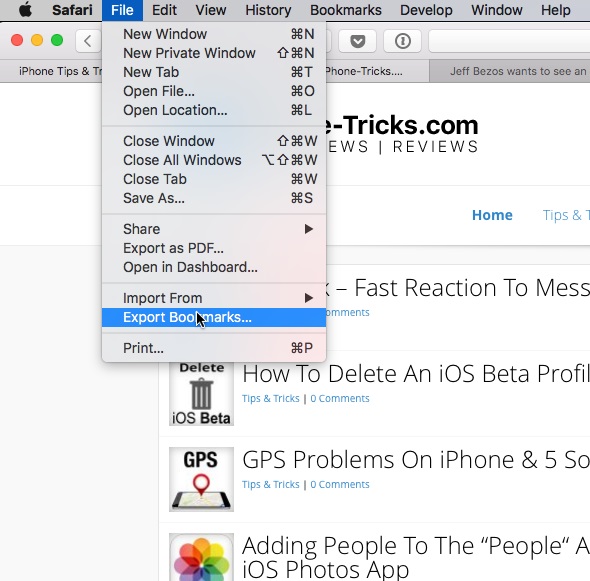Open How To Delete An iOS Beta article
The image size is (590, 581).
tap(416, 374)
